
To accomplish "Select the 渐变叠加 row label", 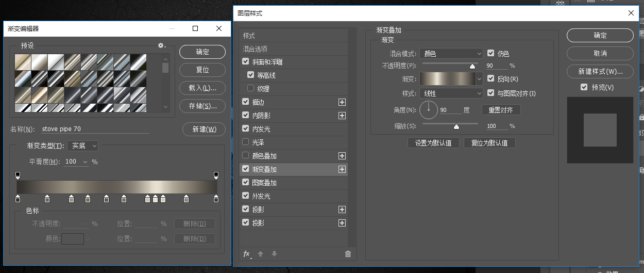I will tap(264, 169).
